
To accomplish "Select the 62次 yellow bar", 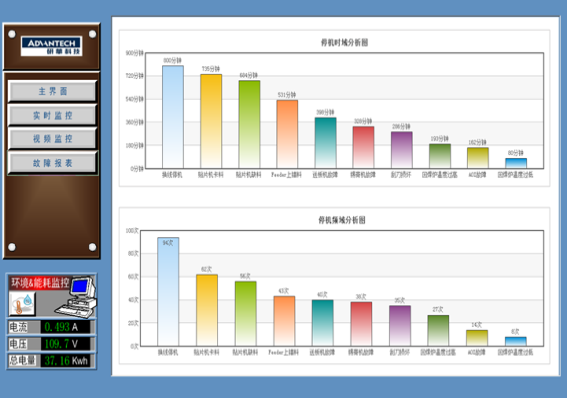I will tap(207, 310).
